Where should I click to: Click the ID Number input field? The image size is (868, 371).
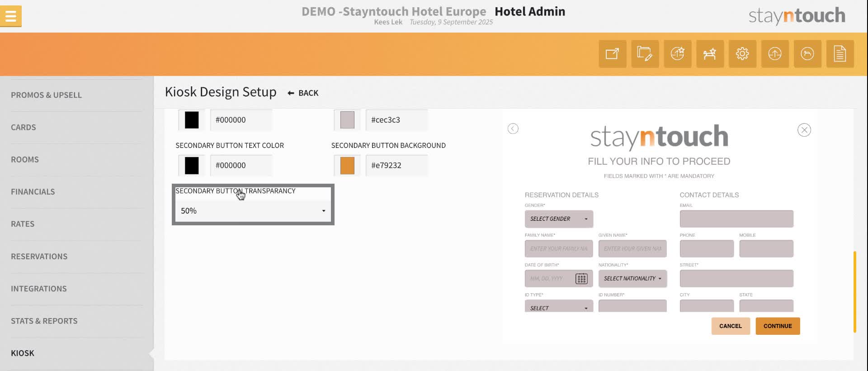(632, 306)
